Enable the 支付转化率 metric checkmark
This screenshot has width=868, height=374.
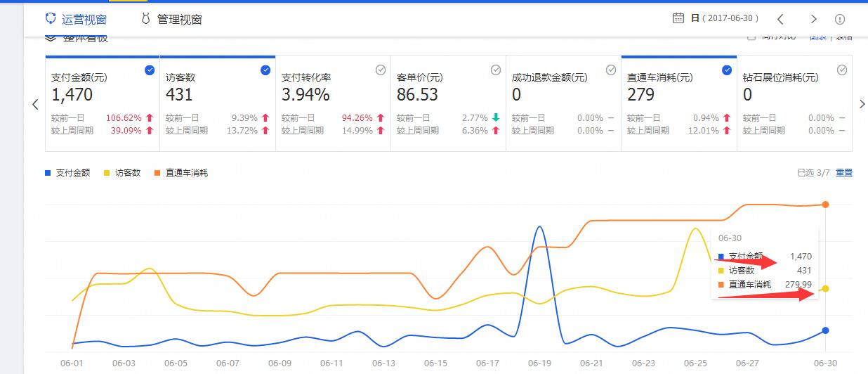click(x=380, y=70)
